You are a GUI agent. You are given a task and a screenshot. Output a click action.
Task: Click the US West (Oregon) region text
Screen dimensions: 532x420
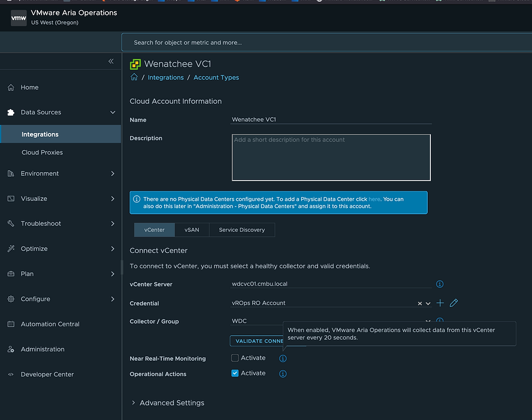[x=55, y=22]
